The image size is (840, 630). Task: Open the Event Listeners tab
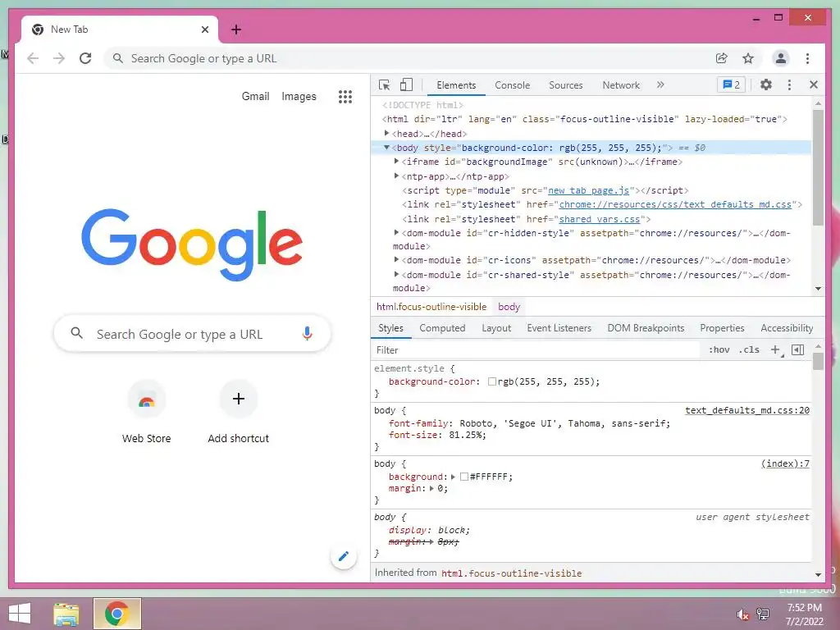click(x=559, y=328)
